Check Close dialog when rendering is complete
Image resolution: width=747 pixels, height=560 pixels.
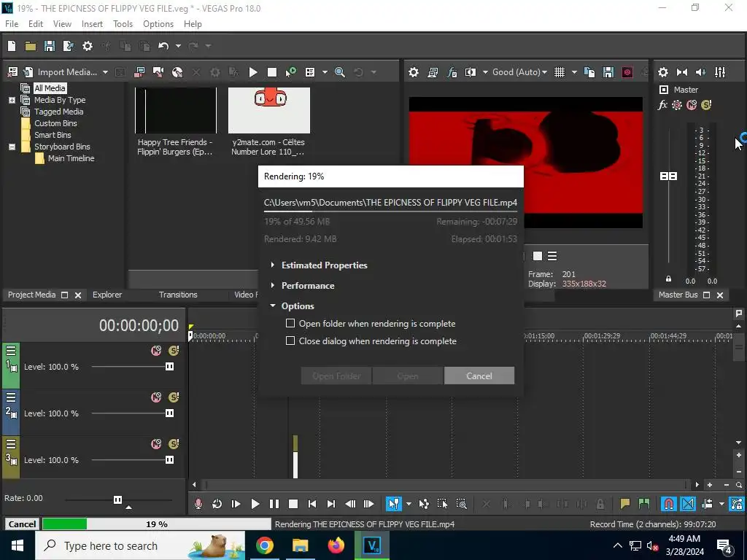(290, 341)
